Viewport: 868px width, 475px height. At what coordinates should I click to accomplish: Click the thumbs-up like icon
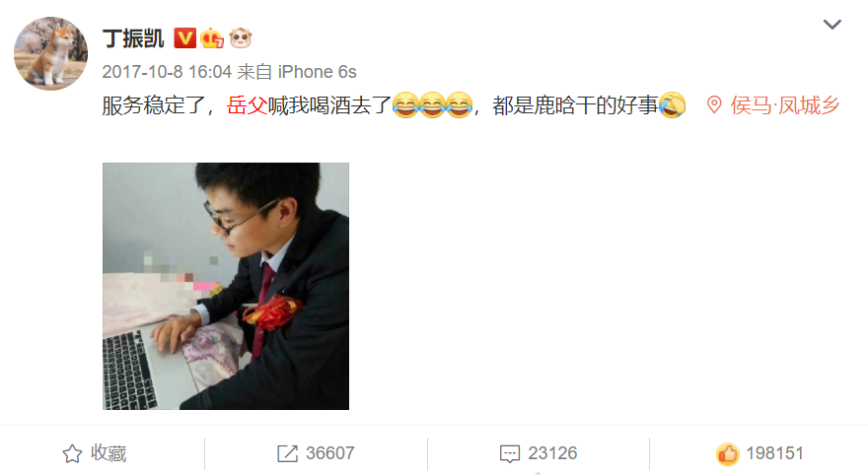pyautogui.click(x=727, y=453)
